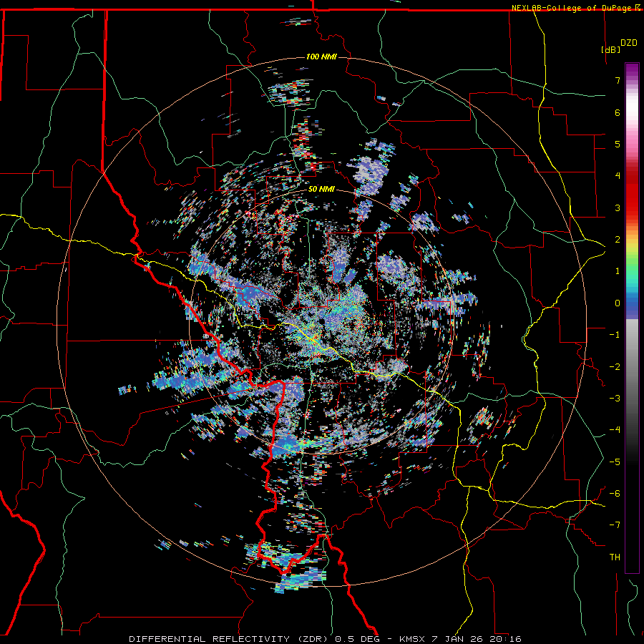Screen dimensions: 644x644
Task: Click the 2 value on the color scale
Action: [618, 240]
